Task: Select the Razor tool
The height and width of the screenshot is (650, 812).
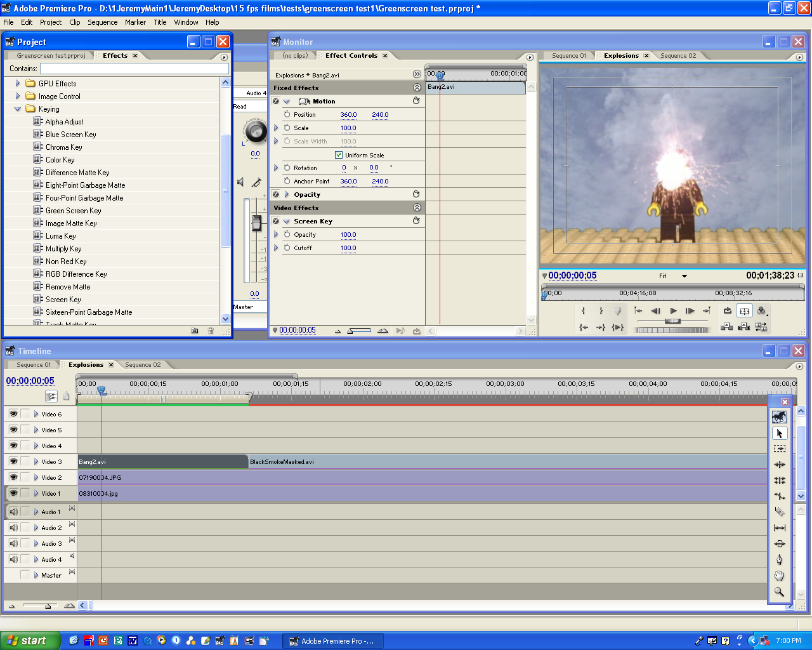Action: tap(780, 512)
